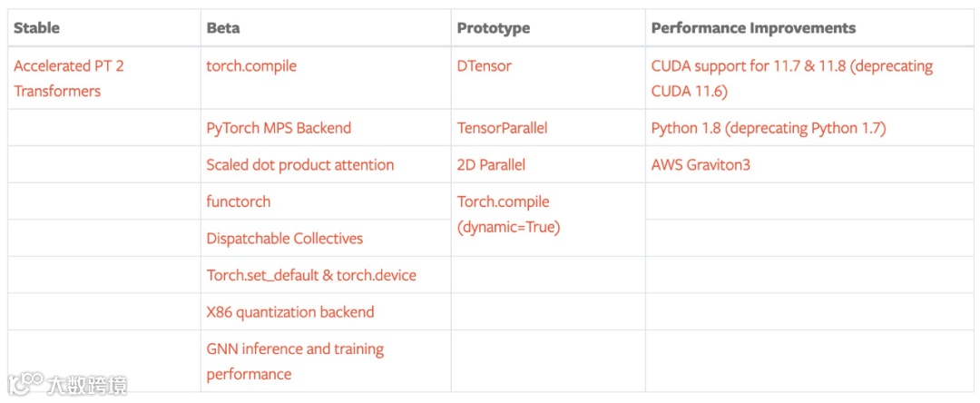Click the Beta column header
980x403 pixels.
pyautogui.click(x=223, y=28)
